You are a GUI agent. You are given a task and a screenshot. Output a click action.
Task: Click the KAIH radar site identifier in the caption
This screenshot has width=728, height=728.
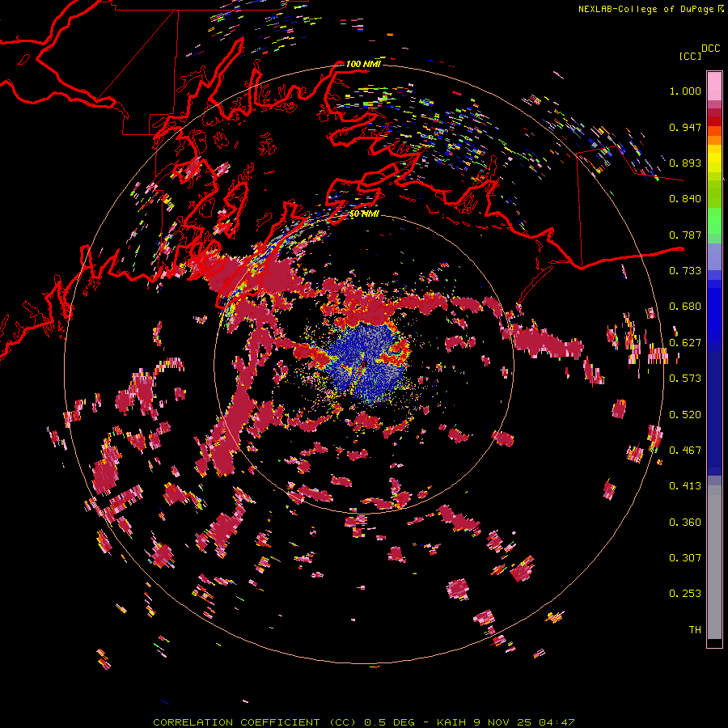coord(451,722)
